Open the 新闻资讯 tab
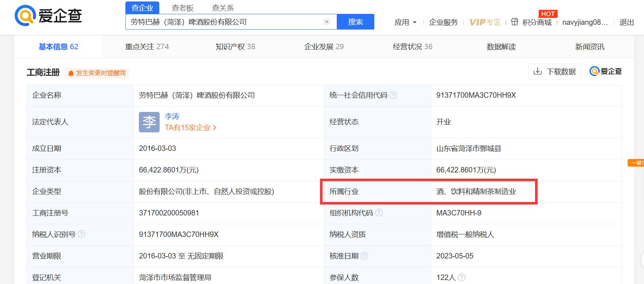 [590, 47]
